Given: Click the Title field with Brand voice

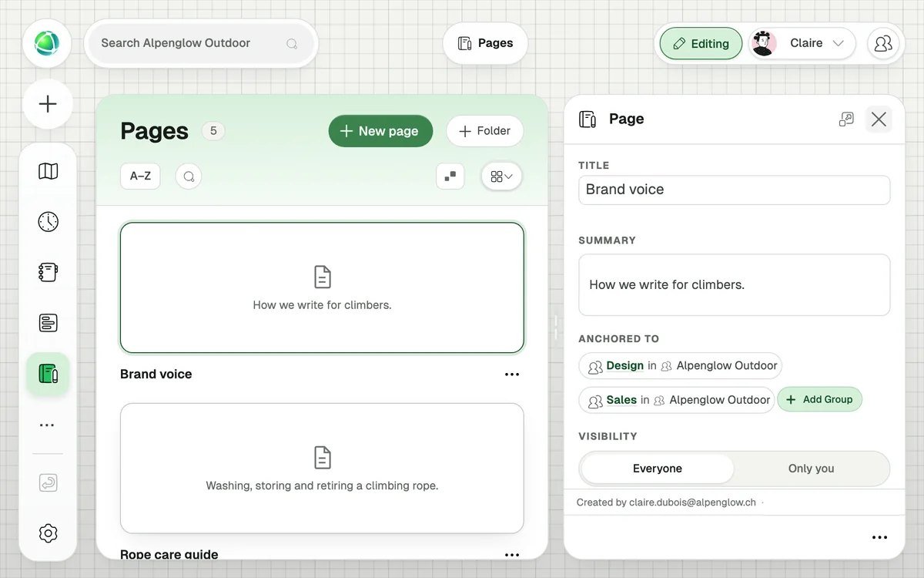Looking at the screenshot, I should pyautogui.click(x=734, y=190).
